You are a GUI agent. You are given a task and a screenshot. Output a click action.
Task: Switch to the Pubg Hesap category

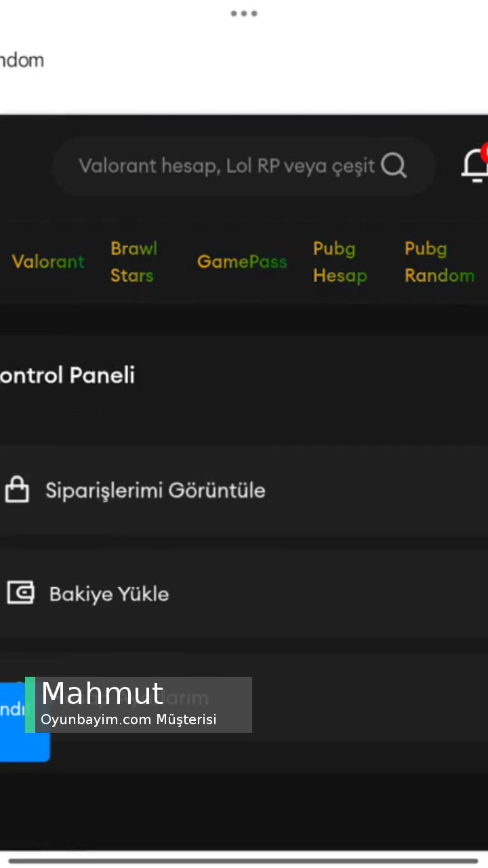click(x=340, y=262)
